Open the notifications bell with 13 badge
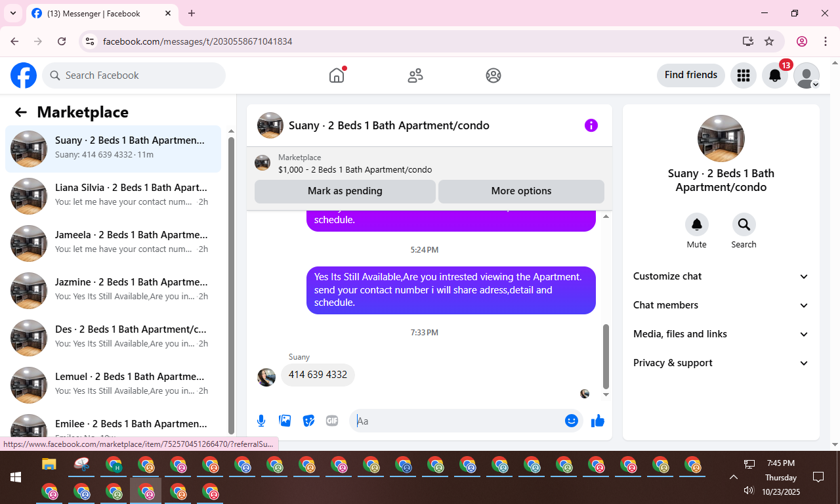840x504 pixels. pos(775,75)
